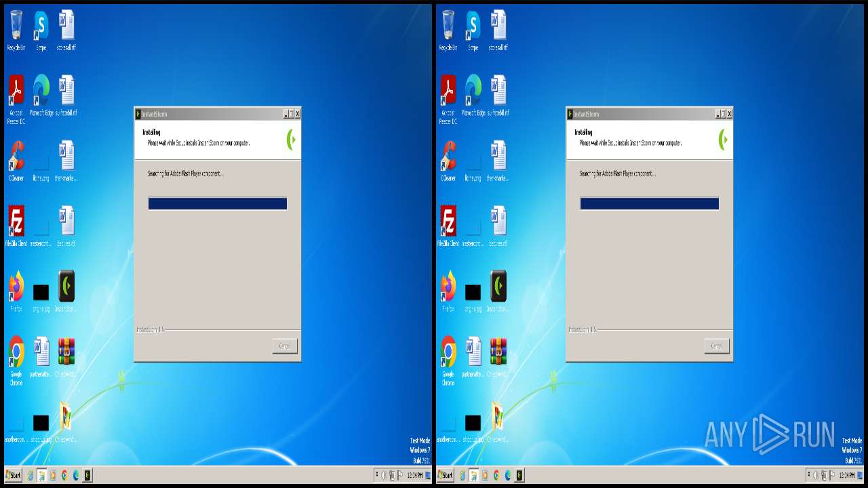868x488 pixels.
Task: Open network status in the left system tray
Action: pos(392,475)
